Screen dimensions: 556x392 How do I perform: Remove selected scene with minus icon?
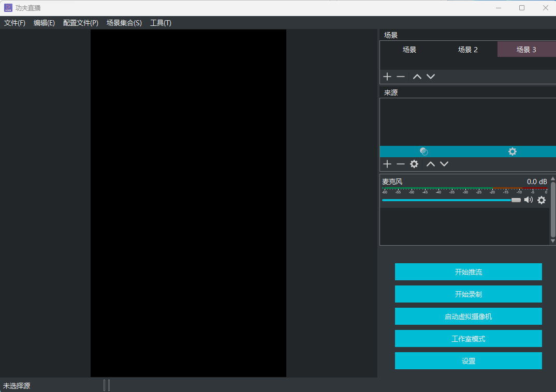click(401, 77)
